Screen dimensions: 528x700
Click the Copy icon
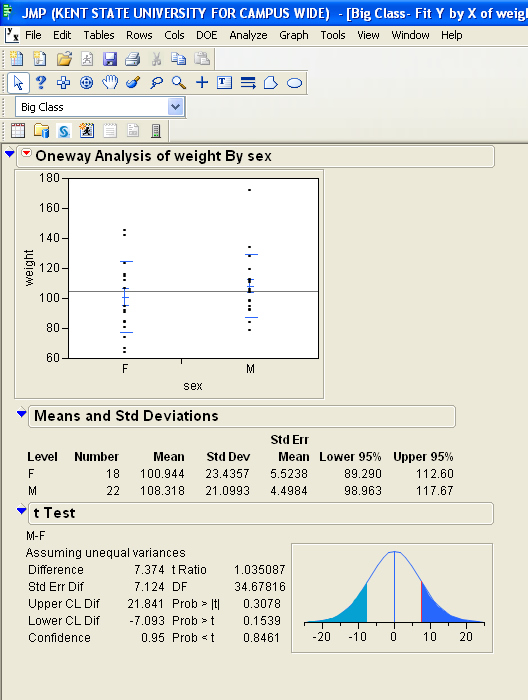[x=179, y=58]
